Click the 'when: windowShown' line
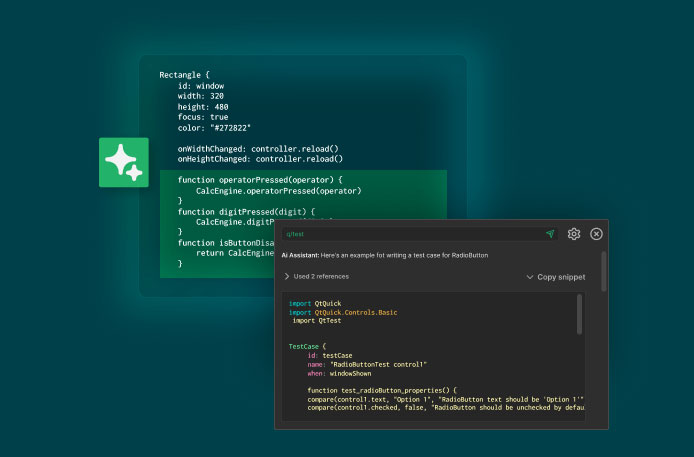This screenshot has height=457, width=694. (x=339, y=373)
